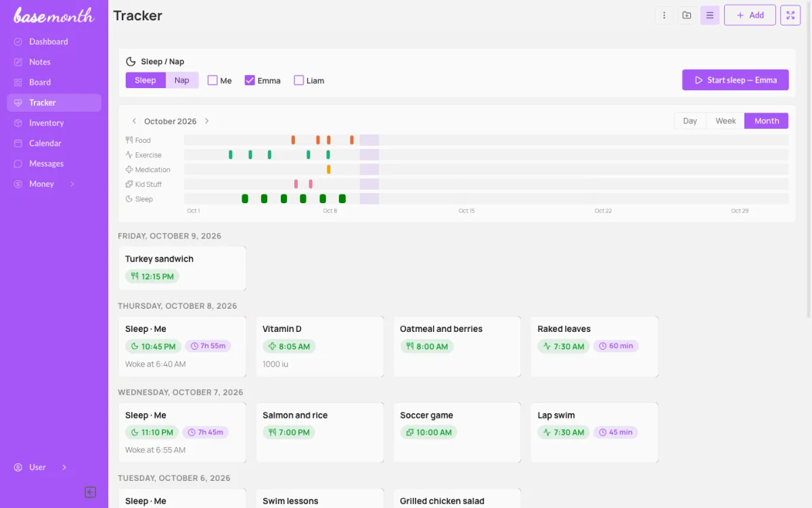Click the basemonth logo
This screenshot has width=812, height=508.
click(53, 15)
